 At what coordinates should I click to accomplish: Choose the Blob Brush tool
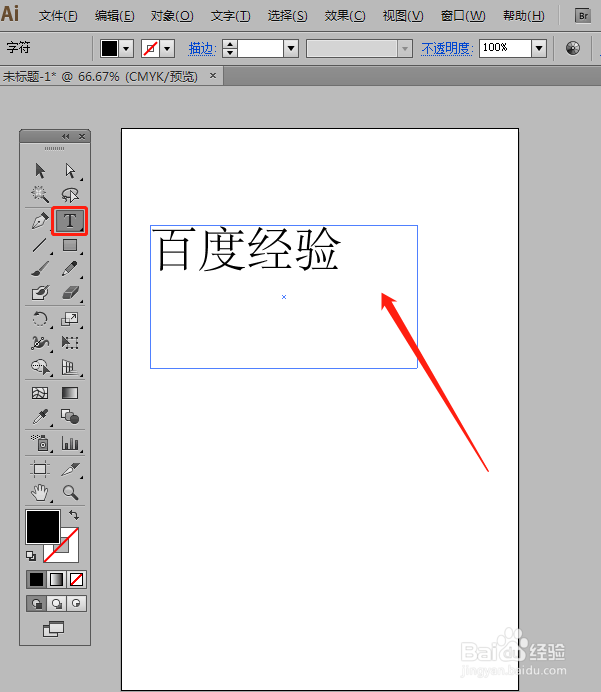[x=40, y=292]
